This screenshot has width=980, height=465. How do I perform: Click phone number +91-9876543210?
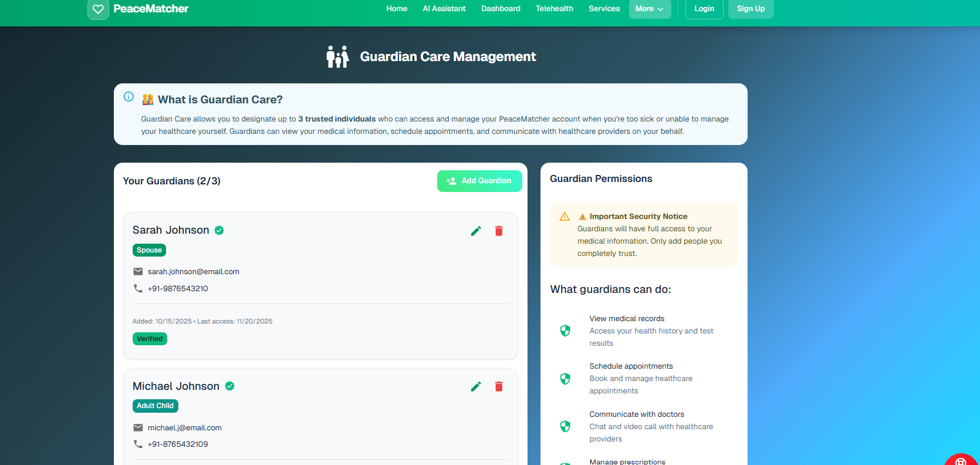point(178,289)
